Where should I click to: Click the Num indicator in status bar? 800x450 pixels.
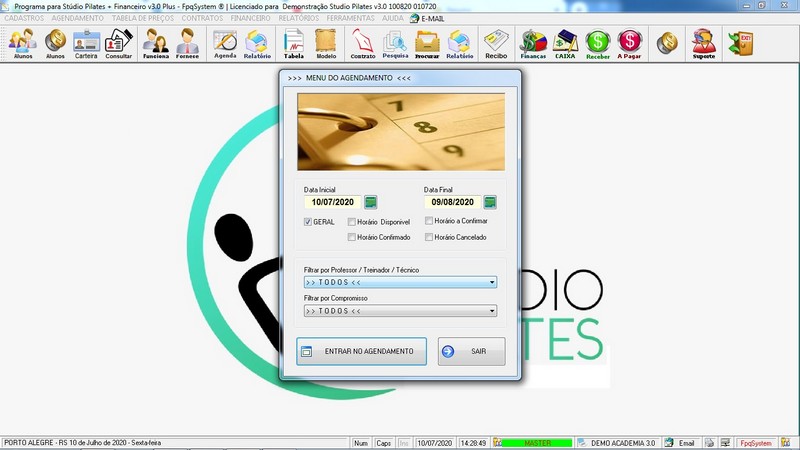(361, 443)
